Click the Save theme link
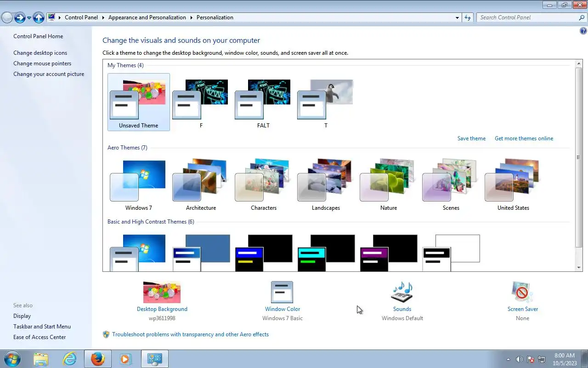The height and width of the screenshot is (368, 588). 471,138
